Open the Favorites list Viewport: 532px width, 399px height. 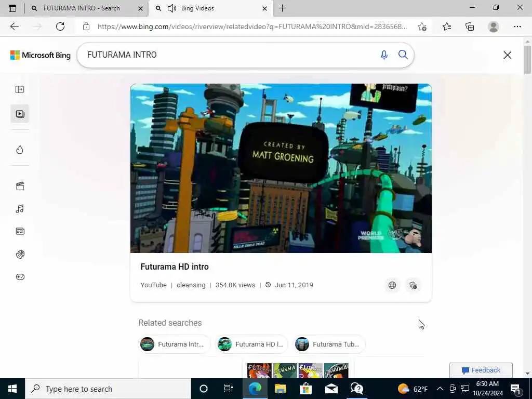click(x=446, y=26)
